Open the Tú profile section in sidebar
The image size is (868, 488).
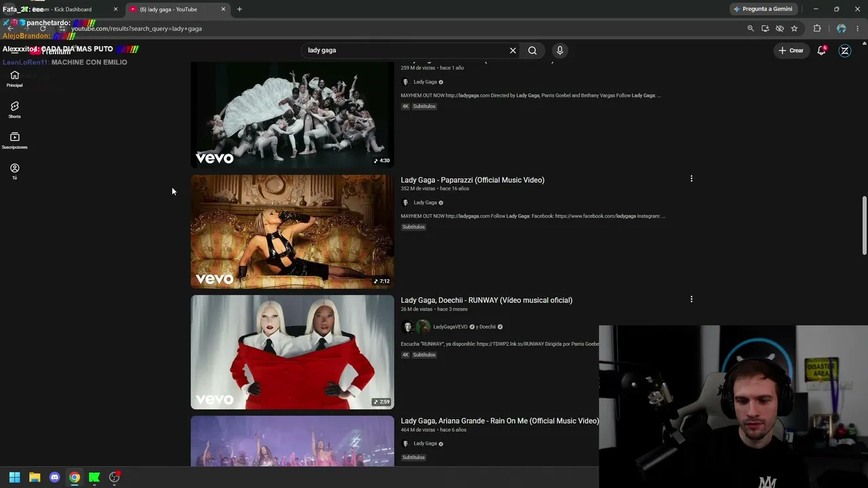pos(14,171)
